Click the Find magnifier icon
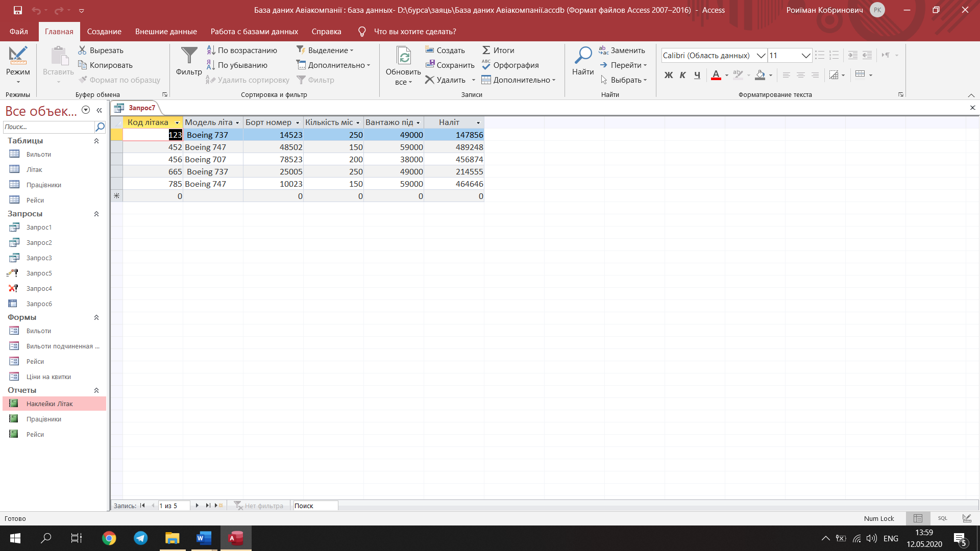Image resolution: width=980 pixels, height=551 pixels. point(582,55)
